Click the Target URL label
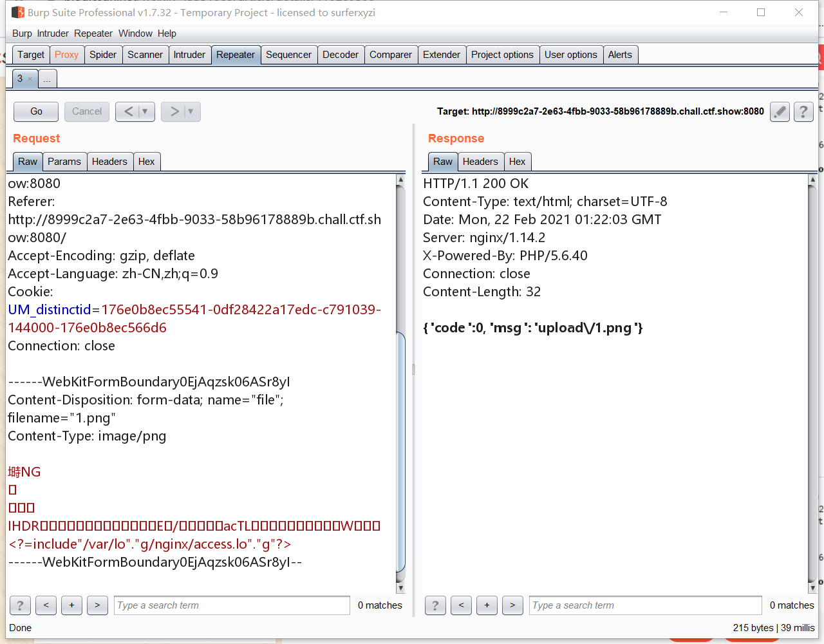824x644 pixels. click(x=601, y=111)
